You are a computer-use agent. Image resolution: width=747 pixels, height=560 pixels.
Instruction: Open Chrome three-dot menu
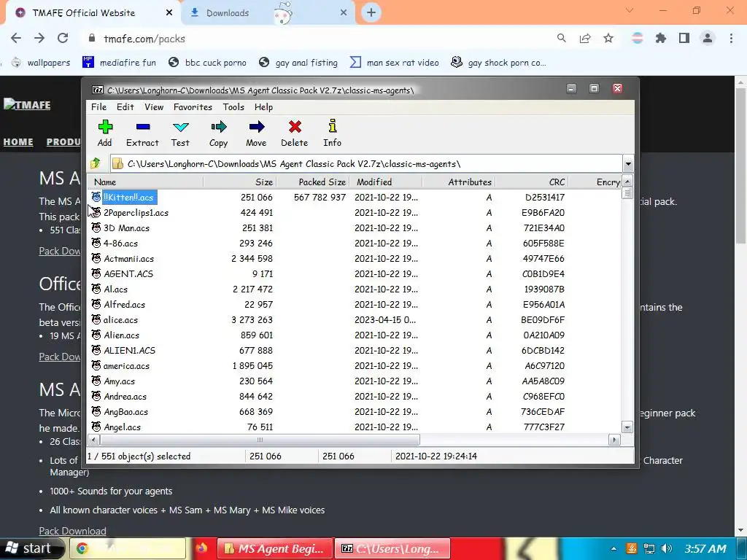pyautogui.click(x=731, y=38)
